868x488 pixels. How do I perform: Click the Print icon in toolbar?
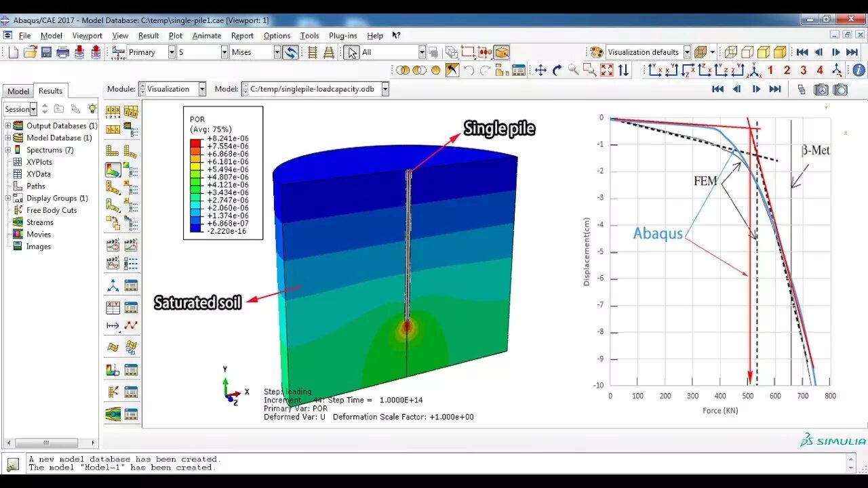click(62, 52)
